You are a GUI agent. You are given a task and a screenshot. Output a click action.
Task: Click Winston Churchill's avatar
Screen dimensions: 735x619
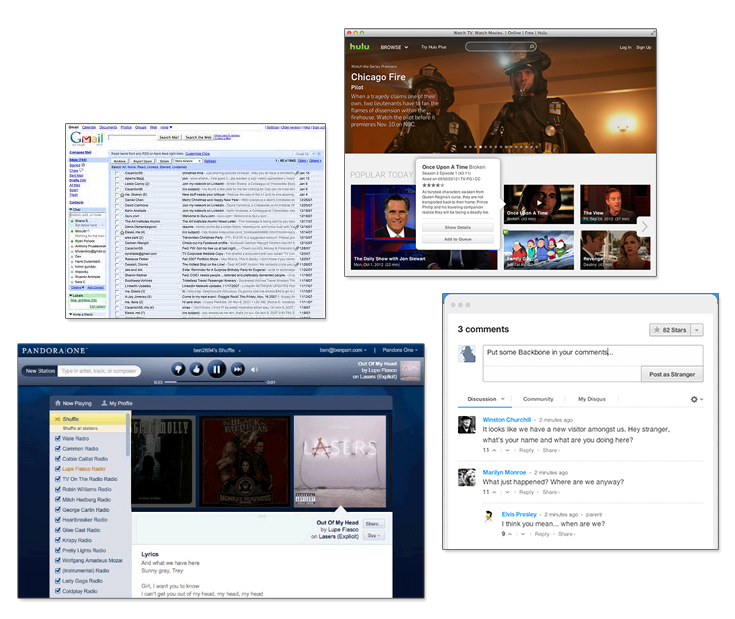pos(466,425)
